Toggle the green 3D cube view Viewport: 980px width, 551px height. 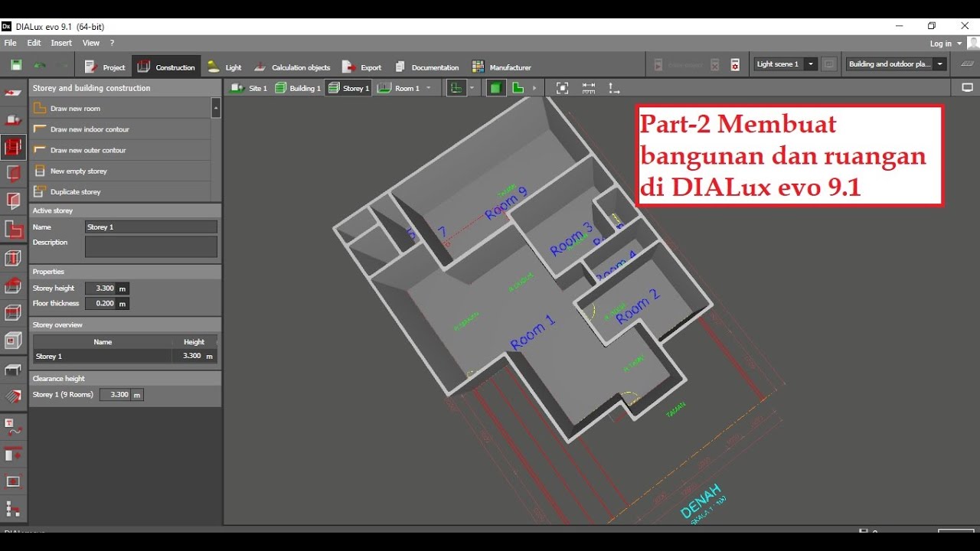tap(496, 88)
